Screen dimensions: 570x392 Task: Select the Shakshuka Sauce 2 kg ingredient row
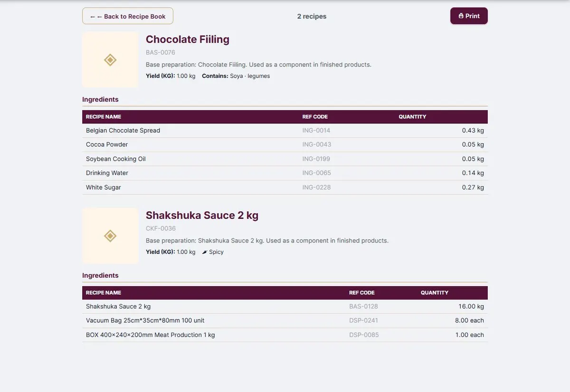pos(285,307)
